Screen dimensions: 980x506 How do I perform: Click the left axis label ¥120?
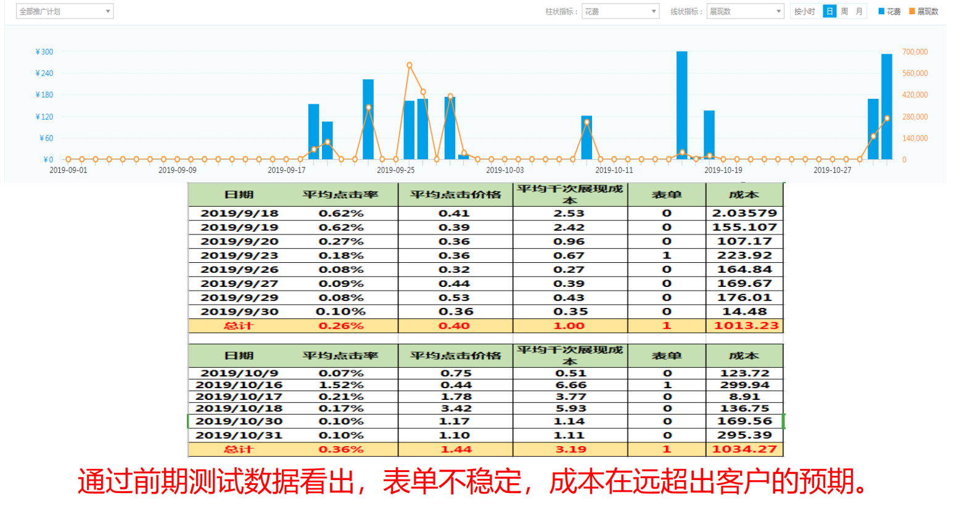pos(44,117)
